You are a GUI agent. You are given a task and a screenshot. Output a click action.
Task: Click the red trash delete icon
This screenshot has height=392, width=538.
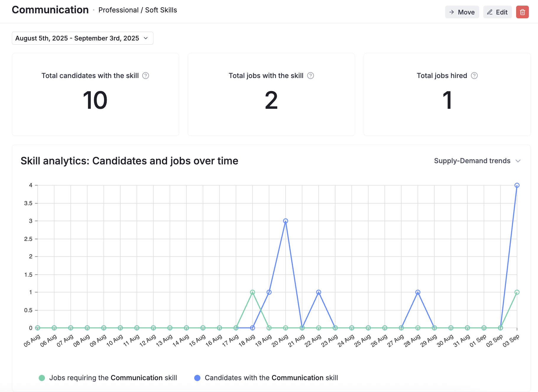(522, 12)
